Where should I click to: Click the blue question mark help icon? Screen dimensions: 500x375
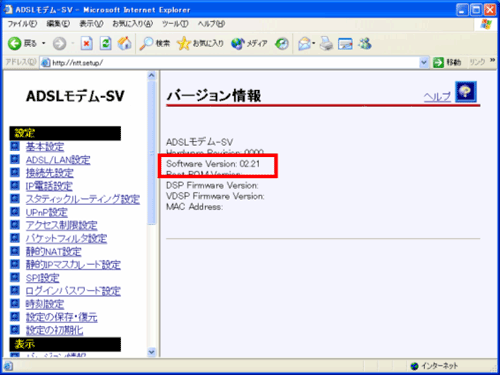coord(466,91)
